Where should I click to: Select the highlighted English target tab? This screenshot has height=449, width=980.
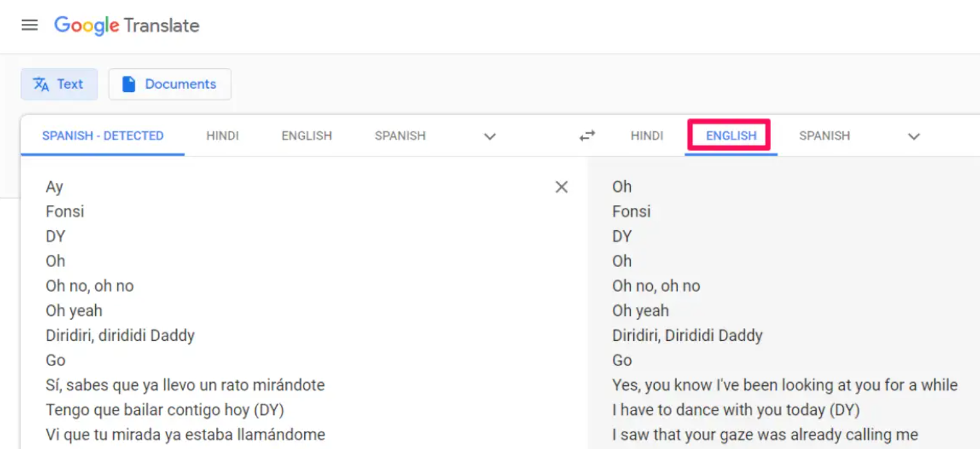pyautogui.click(x=729, y=136)
